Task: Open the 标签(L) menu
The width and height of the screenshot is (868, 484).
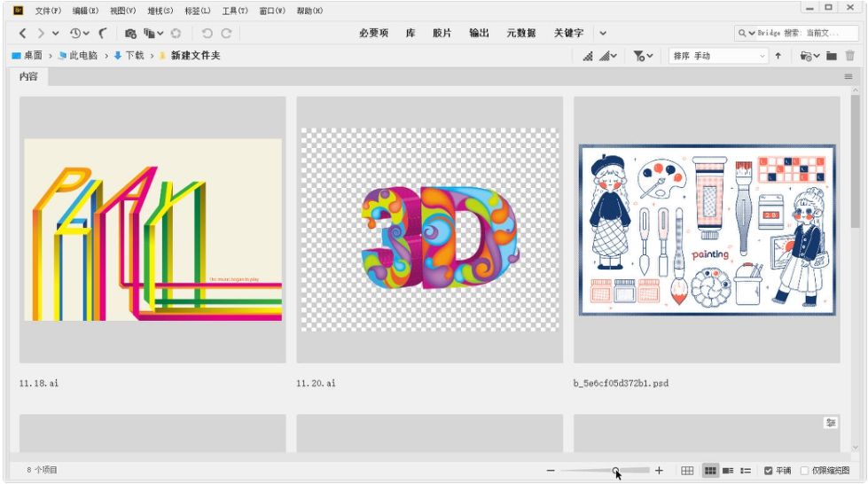Action: tap(198, 11)
